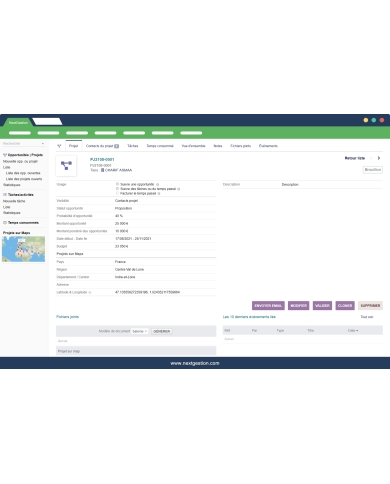Click the NextGestion browser tab
The height and width of the screenshot is (484, 390).
point(18,122)
